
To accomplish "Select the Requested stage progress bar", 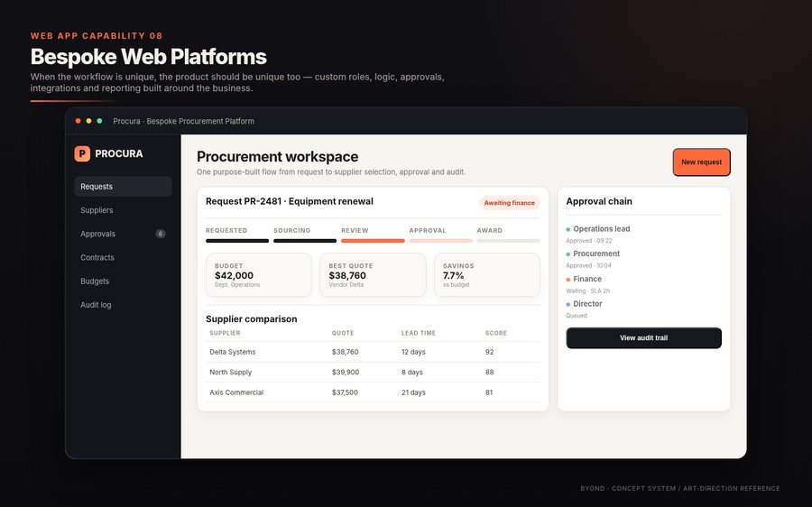I will (237, 241).
